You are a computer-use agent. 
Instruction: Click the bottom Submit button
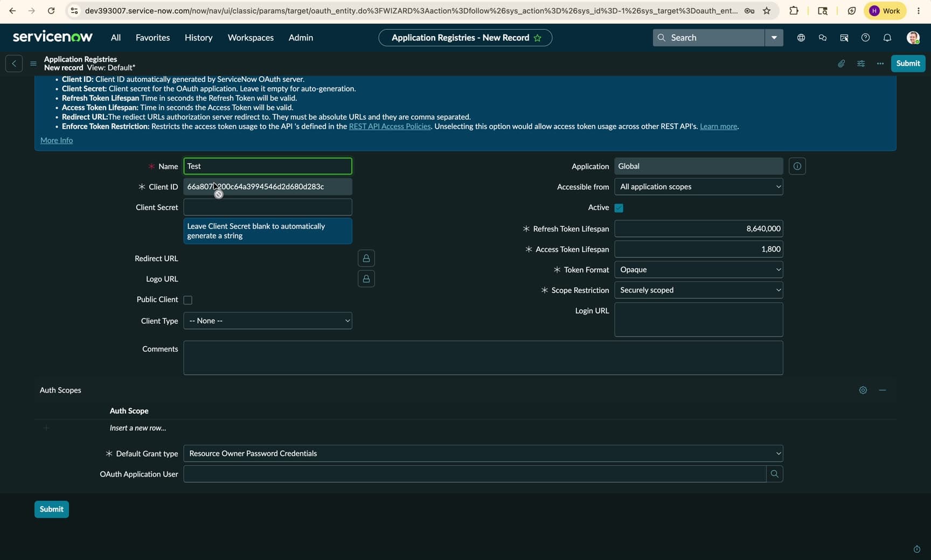(x=52, y=509)
